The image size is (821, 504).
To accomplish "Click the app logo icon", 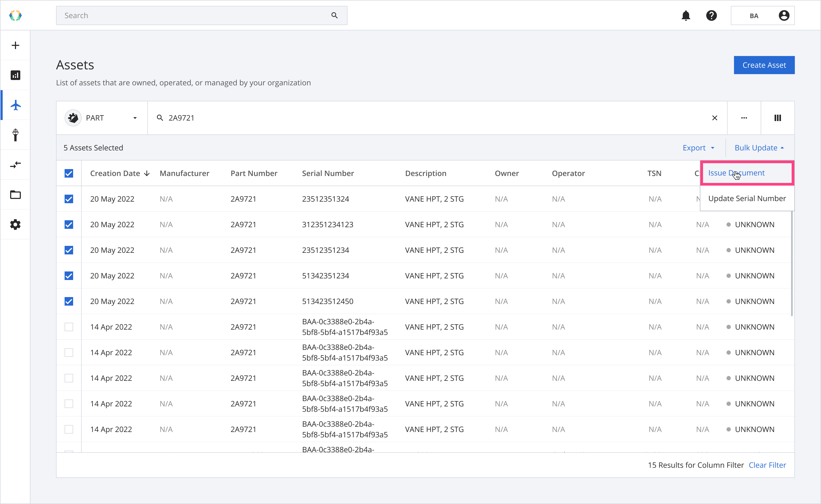I will (15, 15).
